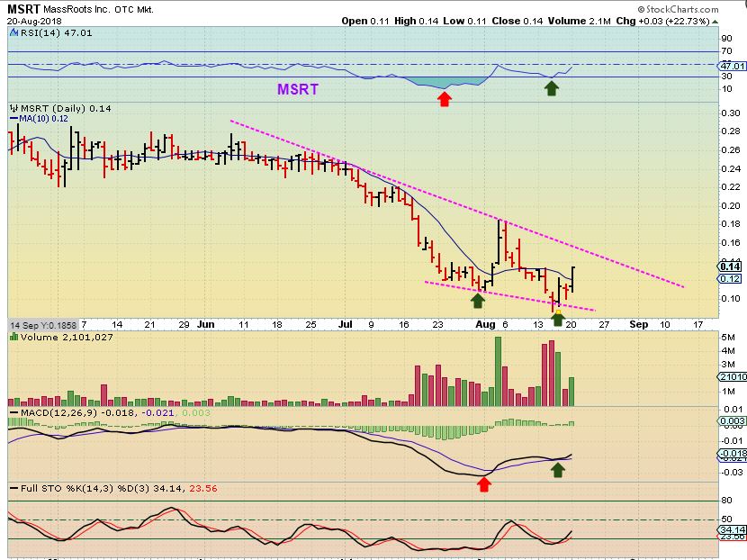Image resolution: width=747 pixels, height=560 pixels.
Task: Click the 0.16 price axis label
Action: [731, 242]
